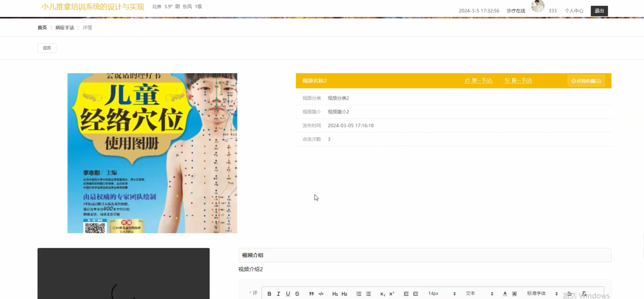Click the 赞一下(2) like button
The width and height of the screenshot is (644, 299).
point(479,80)
